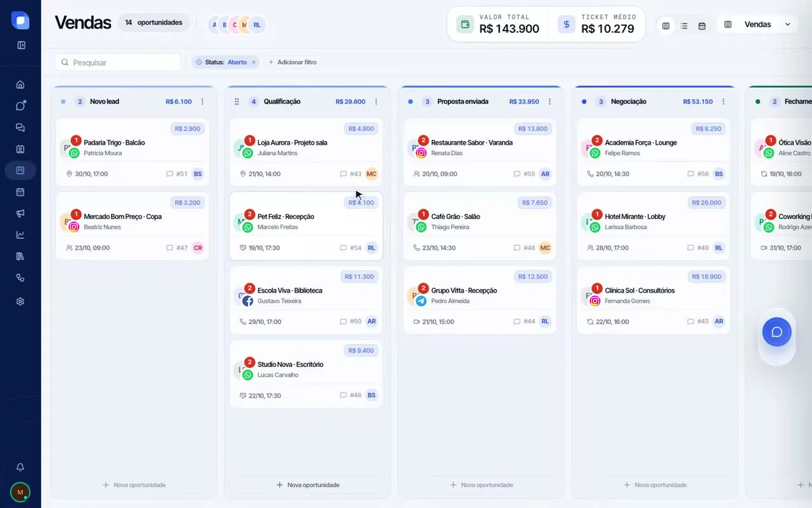Click the R$ 26.000 value badge
Viewport: 812px width, 508px height.
click(707, 203)
